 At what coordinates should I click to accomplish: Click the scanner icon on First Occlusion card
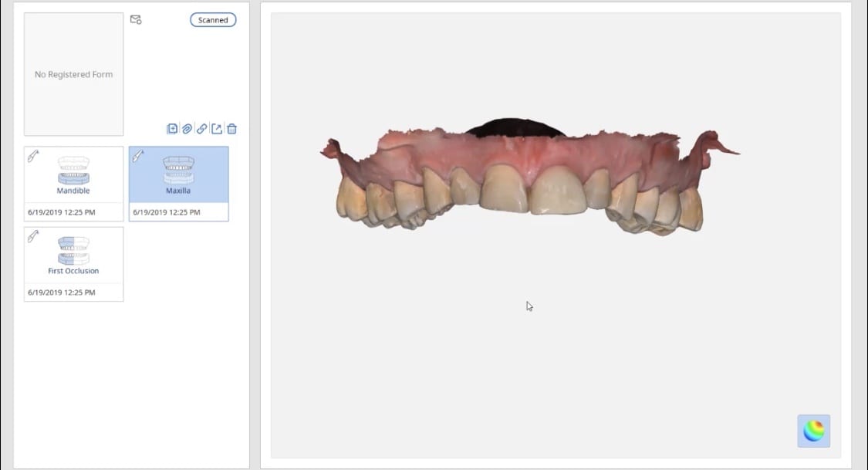pos(33,236)
